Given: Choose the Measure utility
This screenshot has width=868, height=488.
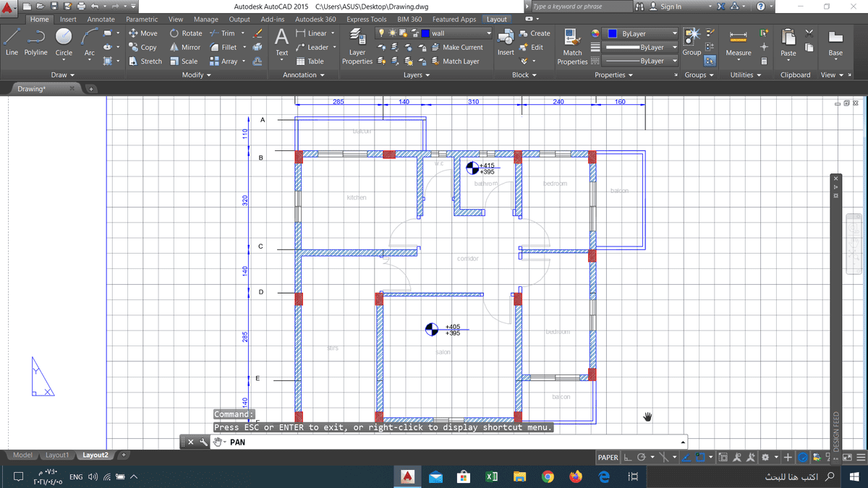Looking at the screenshot, I should (x=738, y=40).
